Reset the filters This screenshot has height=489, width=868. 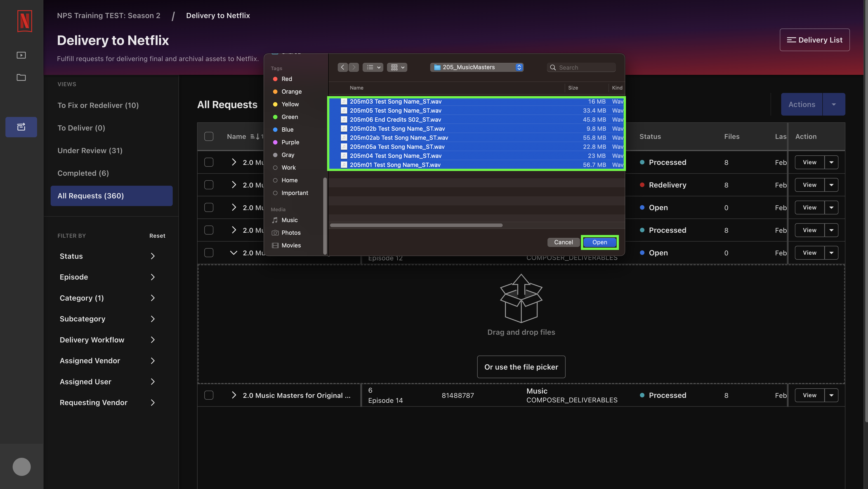(157, 236)
